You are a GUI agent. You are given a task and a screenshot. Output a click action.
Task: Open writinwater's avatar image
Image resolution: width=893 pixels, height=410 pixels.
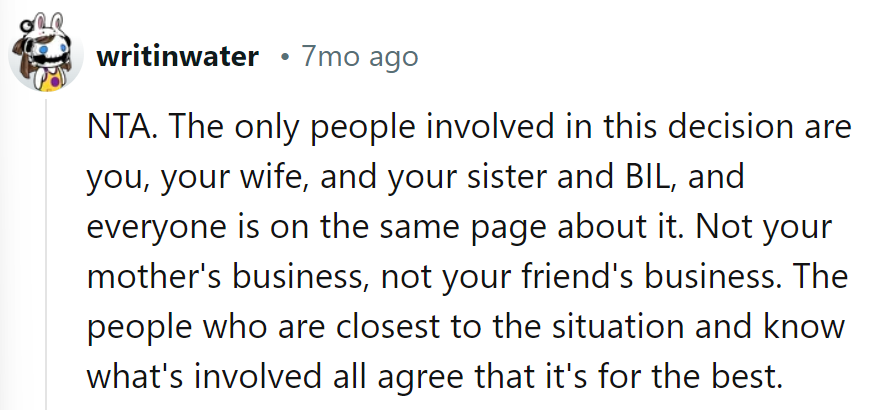pos(46,54)
